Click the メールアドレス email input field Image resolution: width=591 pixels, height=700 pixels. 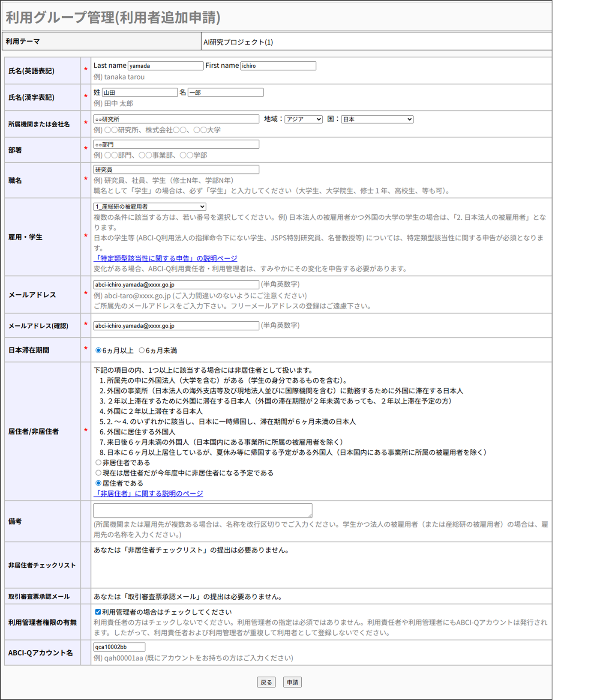click(x=176, y=284)
